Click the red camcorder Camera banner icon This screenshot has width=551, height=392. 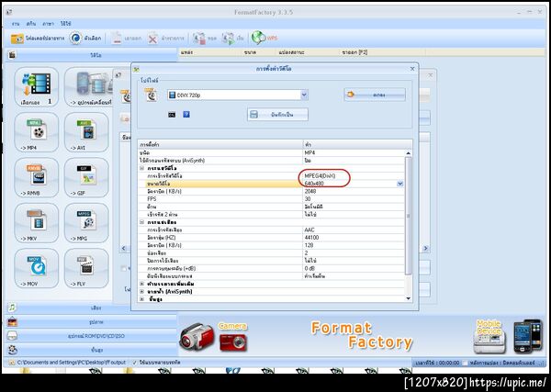[x=197, y=338]
